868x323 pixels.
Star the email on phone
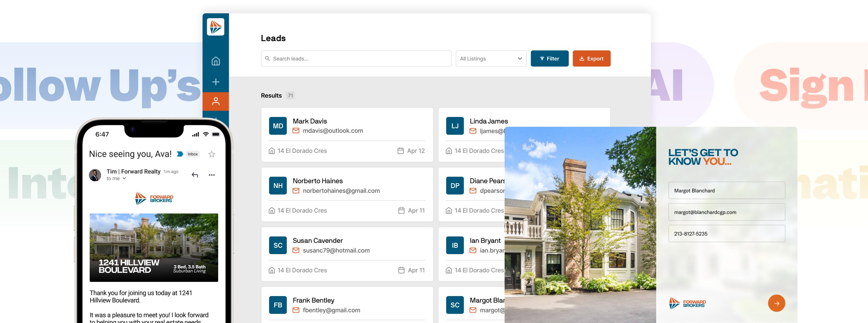point(212,154)
